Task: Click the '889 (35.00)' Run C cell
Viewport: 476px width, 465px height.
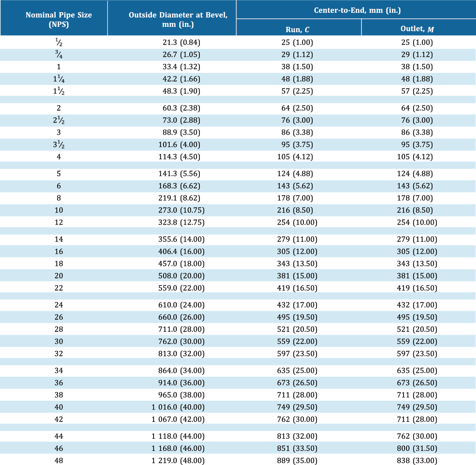Action: pos(297,460)
